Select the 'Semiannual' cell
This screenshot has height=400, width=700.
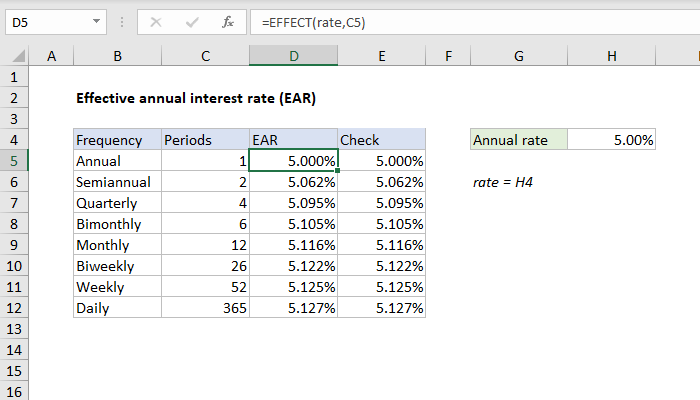point(117,182)
